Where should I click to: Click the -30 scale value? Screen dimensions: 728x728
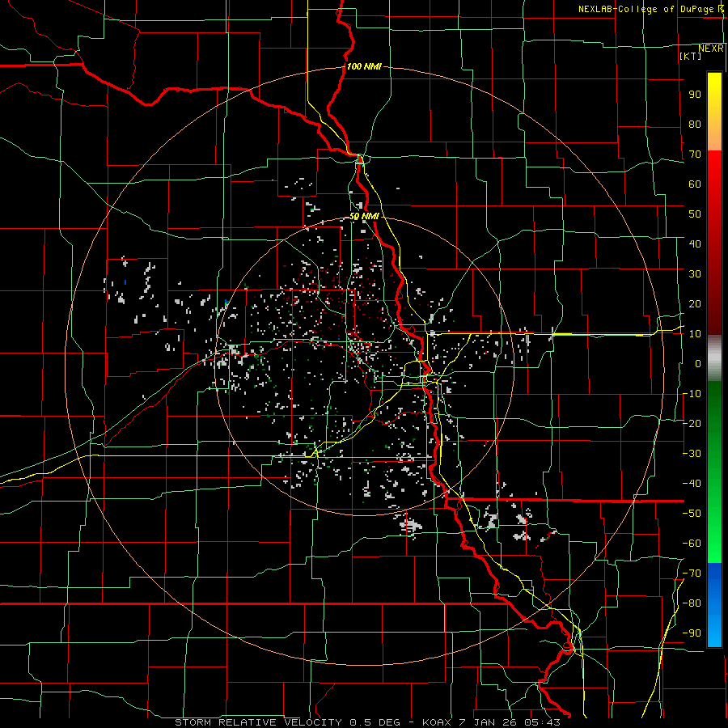[692, 454]
